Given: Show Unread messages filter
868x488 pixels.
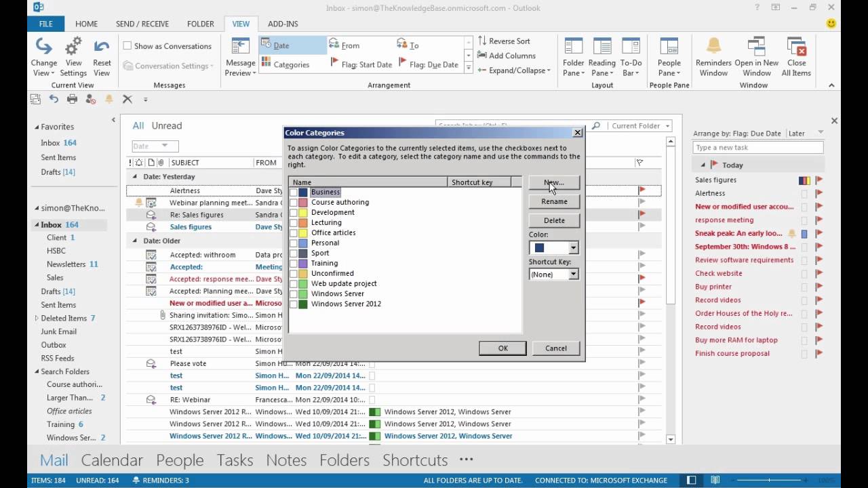Looking at the screenshot, I should [x=167, y=125].
